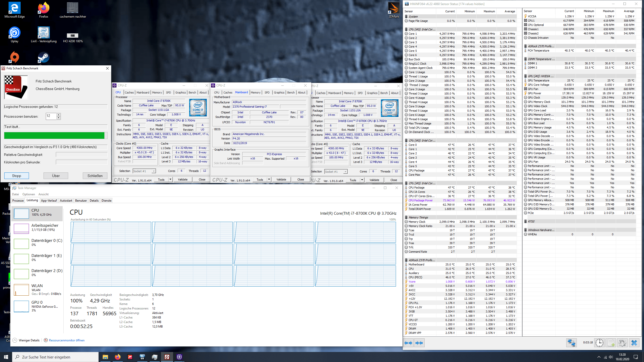
Task: Collapse Task Manager with Weniger Details
Action: (x=26, y=340)
